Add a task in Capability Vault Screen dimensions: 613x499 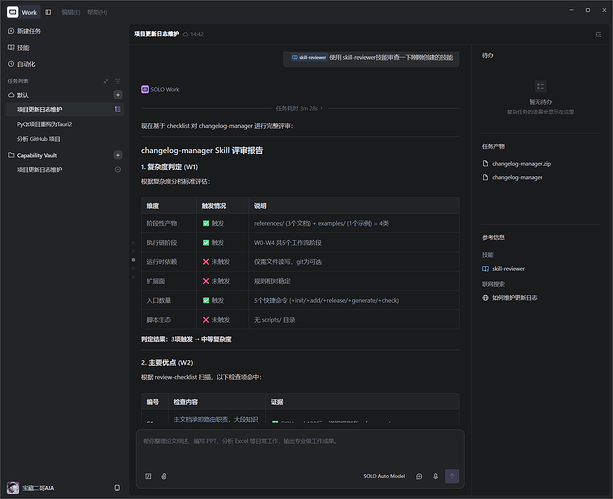[118, 155]
